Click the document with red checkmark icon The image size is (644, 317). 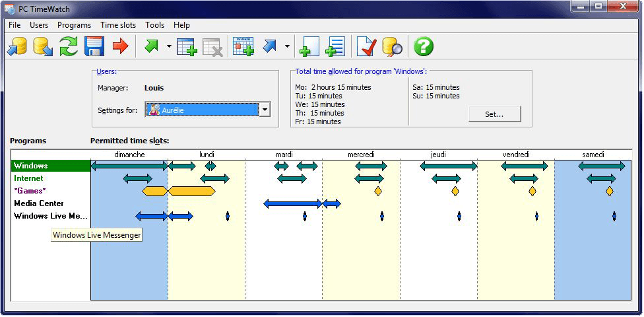pos(366,47)
